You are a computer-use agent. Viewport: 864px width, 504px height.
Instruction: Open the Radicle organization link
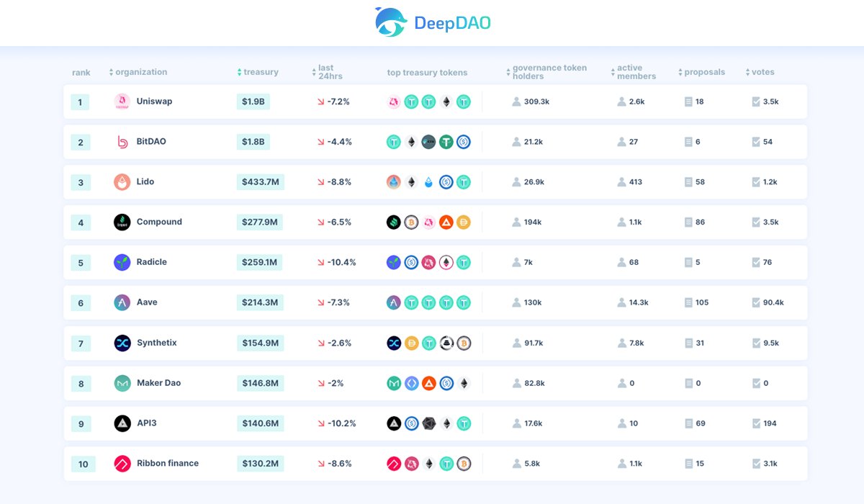(152, 262)
